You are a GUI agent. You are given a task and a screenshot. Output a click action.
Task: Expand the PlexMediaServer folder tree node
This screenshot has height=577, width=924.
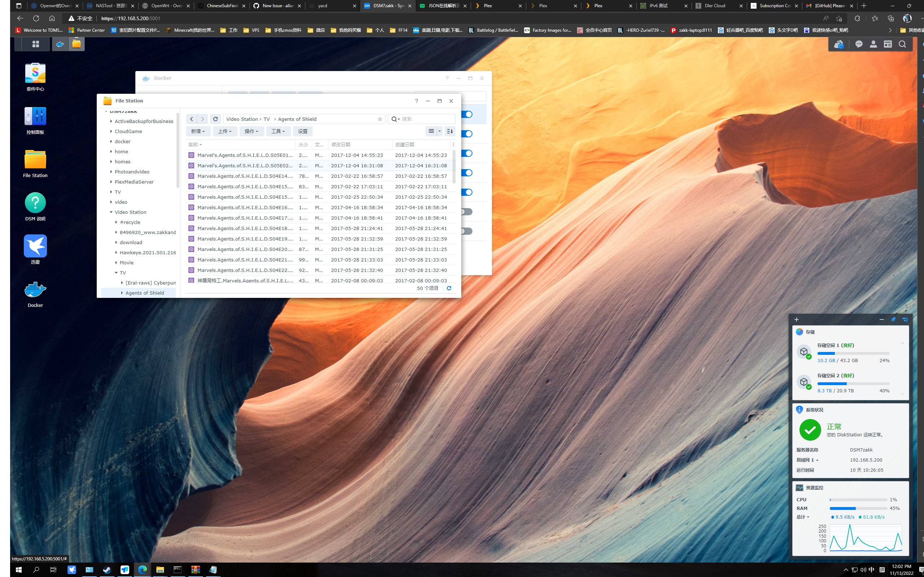click(x=111, y=182)
